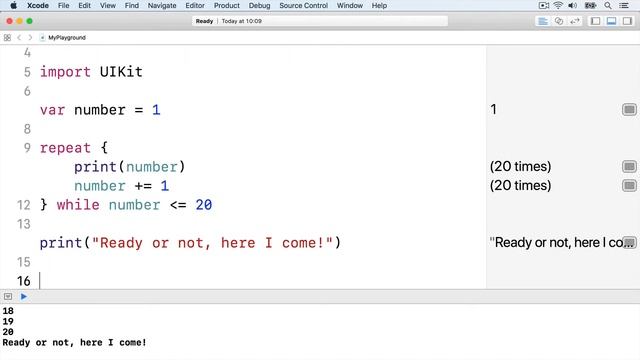The width and height of the screenshot is (640, 360).
Task: Go back in editor history
Action: point(19,38)
